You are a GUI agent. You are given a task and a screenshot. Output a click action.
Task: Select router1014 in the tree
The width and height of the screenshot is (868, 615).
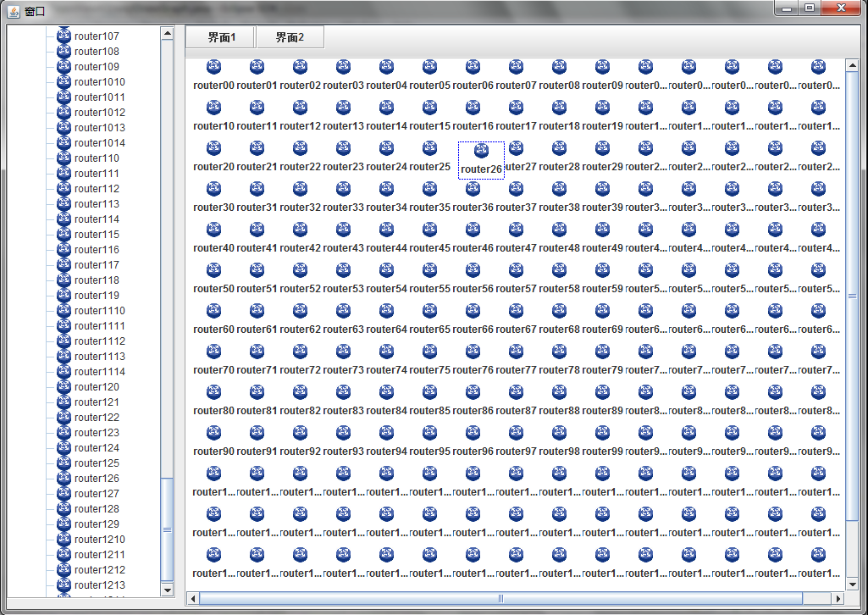(100, 143)
